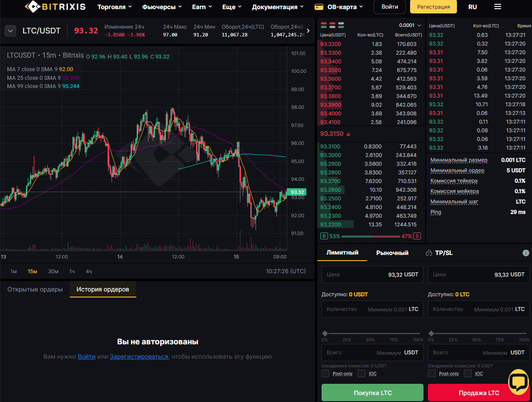The width and height of the screenshot is (532, 402).
Task: Enable Post-only checkbox in the buy form
Action: [325, 373]
